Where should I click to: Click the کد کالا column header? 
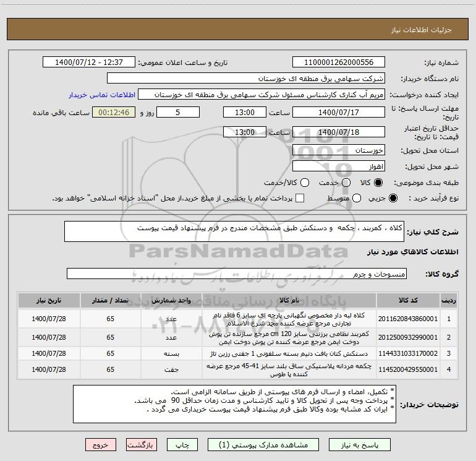(x=408, y=301)
